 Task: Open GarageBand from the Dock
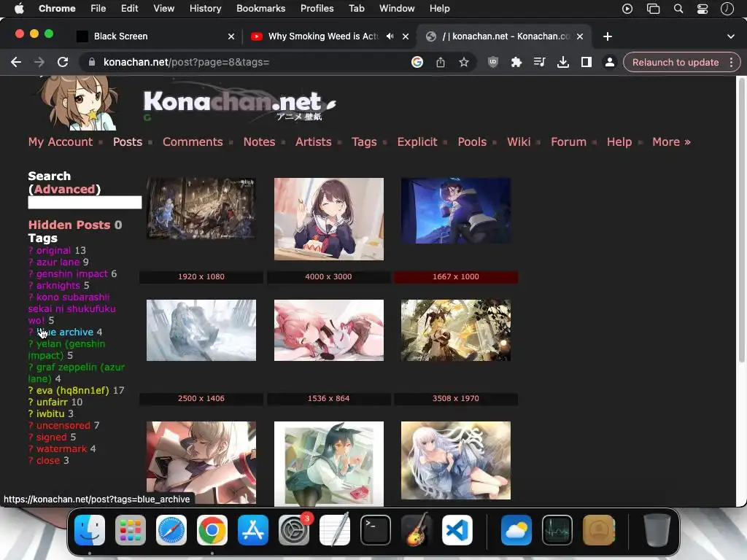pyautogui.click(x=417, y=530)
